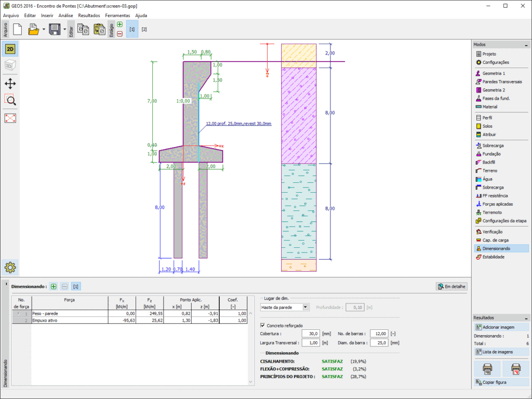The height and width of the screenshot is (399, 532).
Task: Select the pan/move view tool
Action: (10, 84)
